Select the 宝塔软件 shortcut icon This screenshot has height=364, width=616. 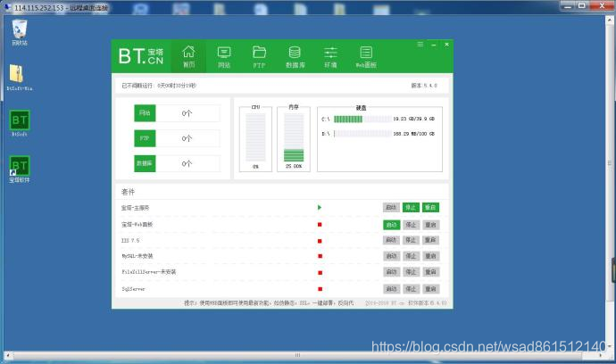(20, 170)
